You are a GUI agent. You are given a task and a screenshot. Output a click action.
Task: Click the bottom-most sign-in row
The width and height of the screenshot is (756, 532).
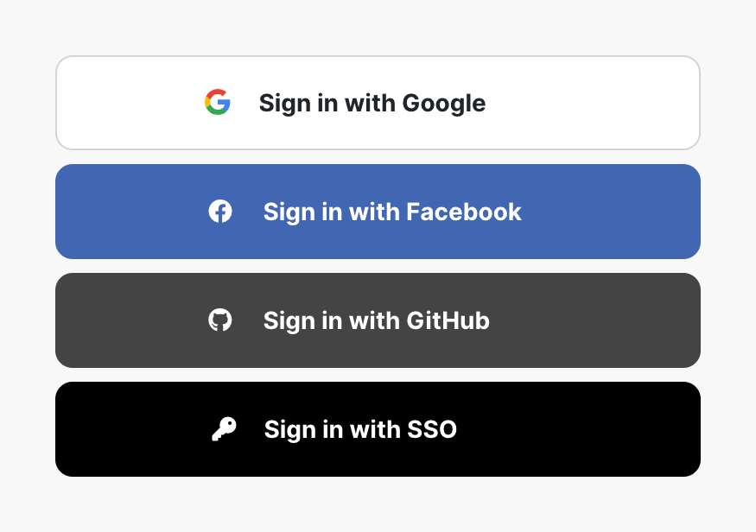pos(378,429)
